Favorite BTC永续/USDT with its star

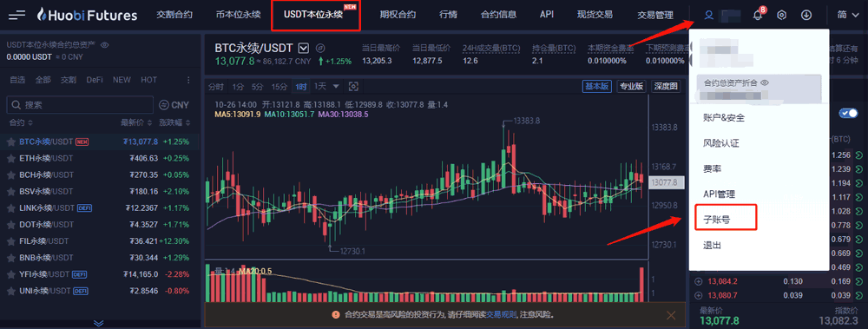(10, 141)
